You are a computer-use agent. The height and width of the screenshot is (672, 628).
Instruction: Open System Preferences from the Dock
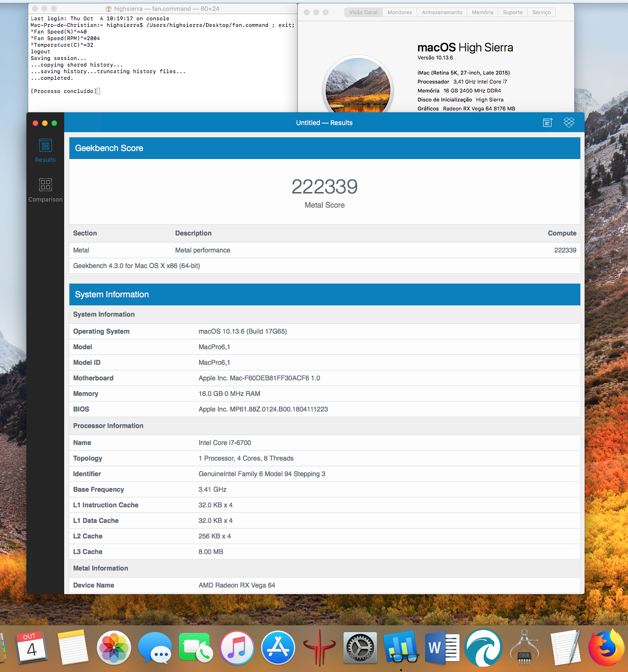pyautogui.click(x=360, y=647)
